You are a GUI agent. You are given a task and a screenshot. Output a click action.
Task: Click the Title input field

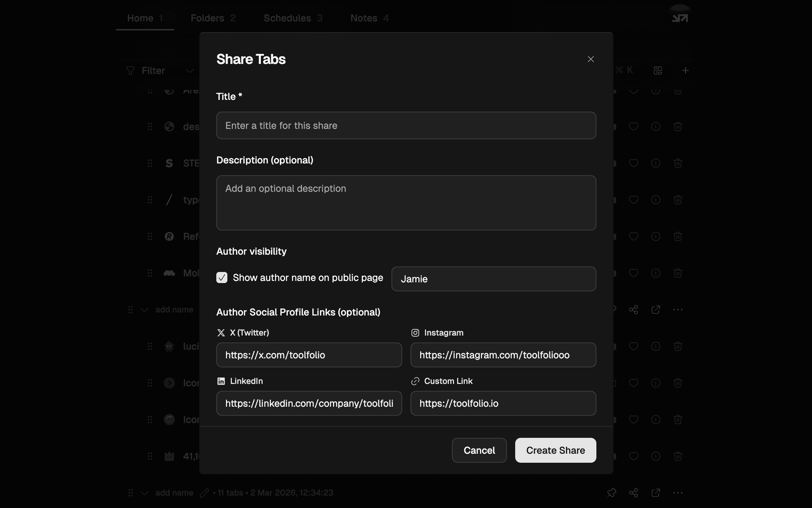(x=406, y=125)
